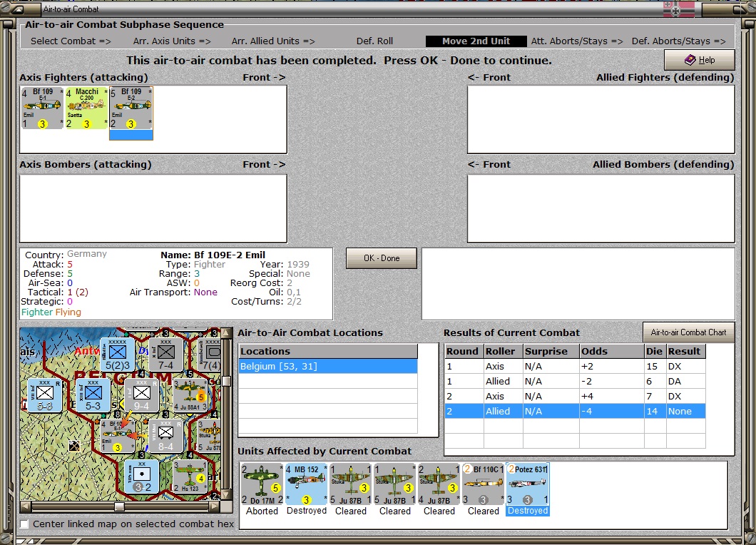Click the Arr. Allied Units subphase step
The image size is (756, 545).
coord(273,41)
